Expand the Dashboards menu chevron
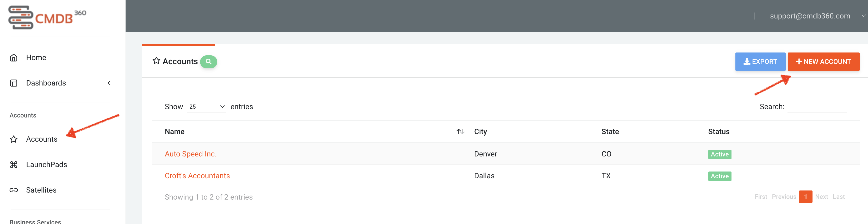Screen dimensions: 868x224 (x=109, y=83)
